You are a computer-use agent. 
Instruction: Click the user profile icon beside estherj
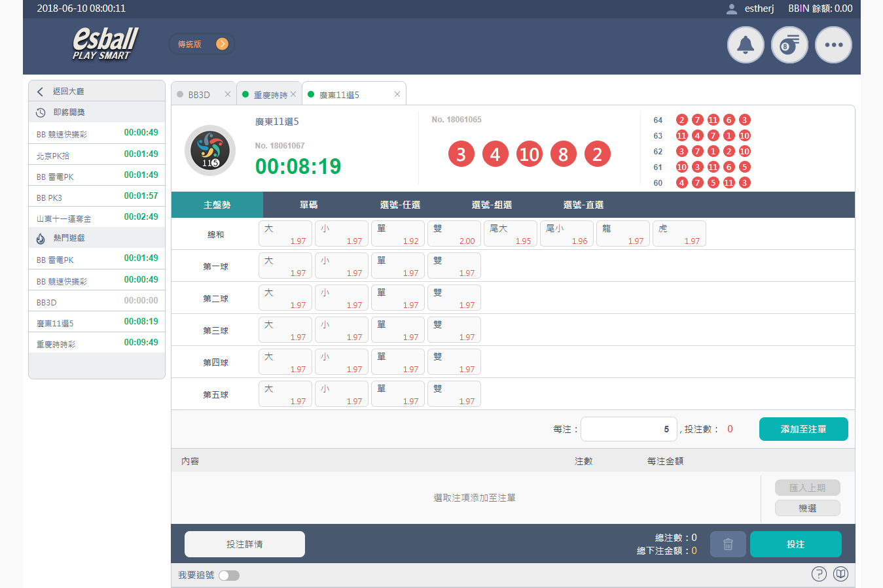pyautogui.click(x=732, y=9)
